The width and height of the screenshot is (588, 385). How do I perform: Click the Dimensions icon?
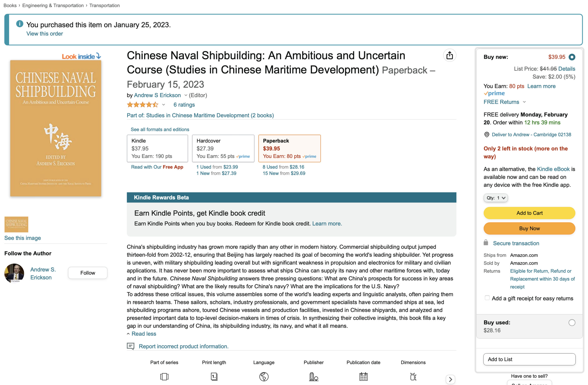pos(413,377)
